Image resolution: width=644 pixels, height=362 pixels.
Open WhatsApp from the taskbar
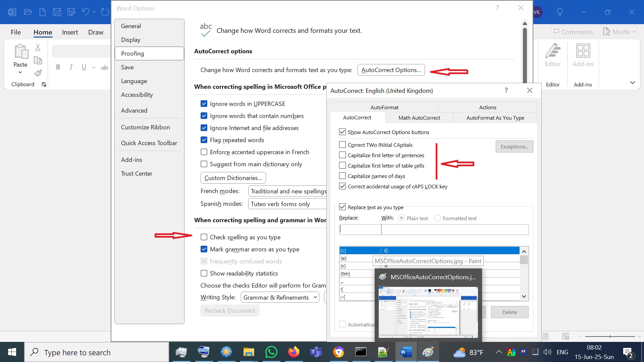(x=271, y=352)
